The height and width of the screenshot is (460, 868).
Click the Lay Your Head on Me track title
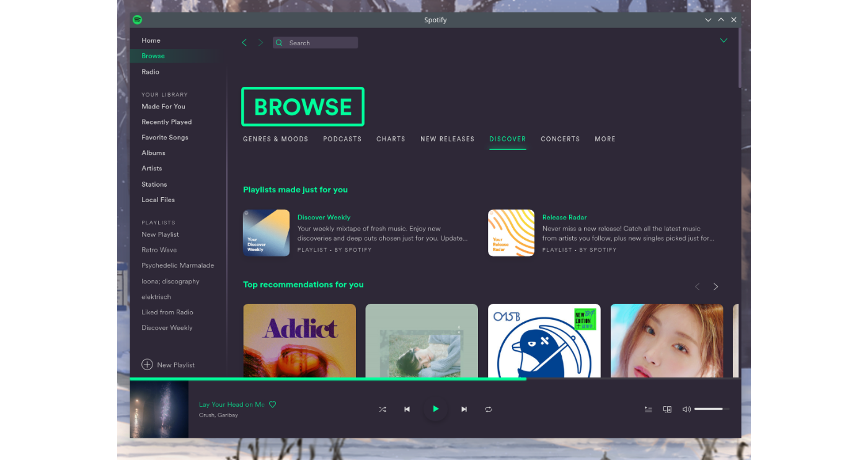point(231,405)
